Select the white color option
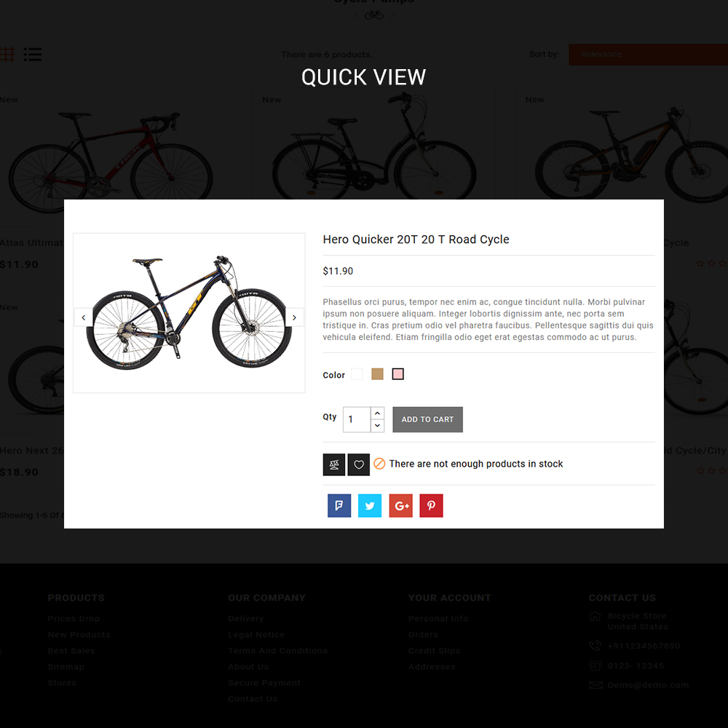 pos(357,373)
